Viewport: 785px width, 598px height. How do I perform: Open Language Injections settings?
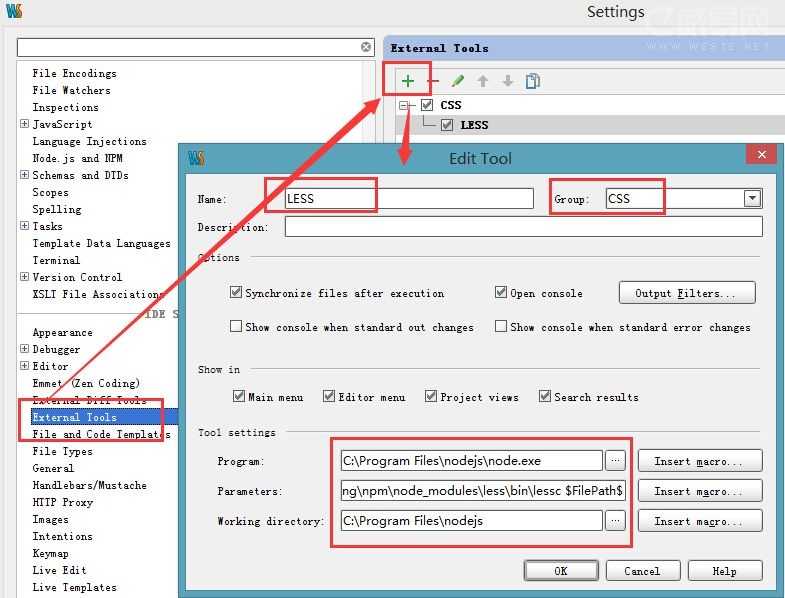click(x=90, y=141)
